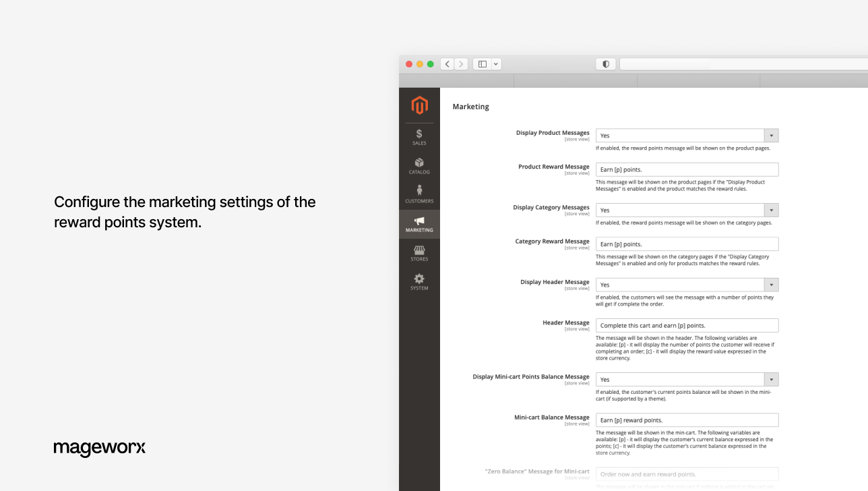Click inside the Header Message input field

pyautogui.click(x=686, y=325)
